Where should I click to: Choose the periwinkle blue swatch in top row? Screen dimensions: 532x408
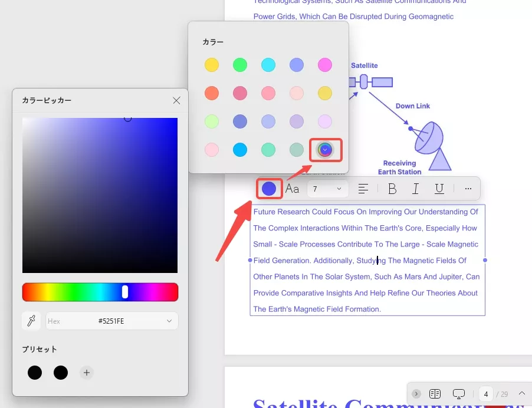pyautogui.click(x=297, y=65)
